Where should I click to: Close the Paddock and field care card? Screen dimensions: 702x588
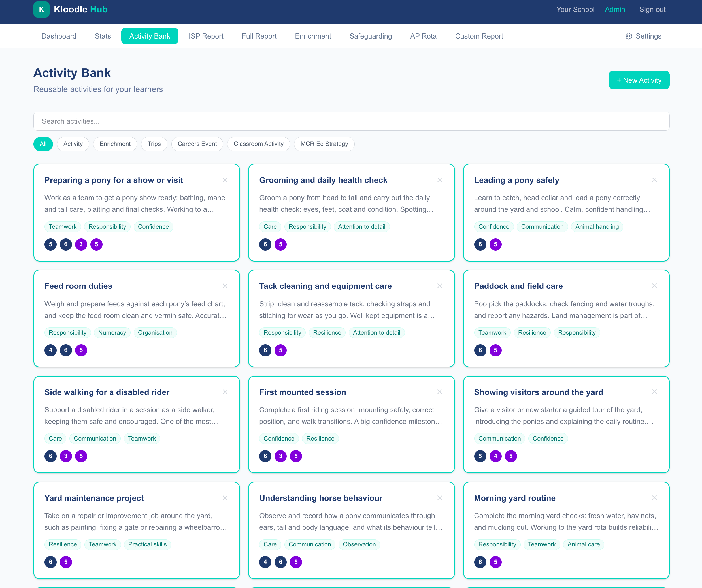pos(654,286)
